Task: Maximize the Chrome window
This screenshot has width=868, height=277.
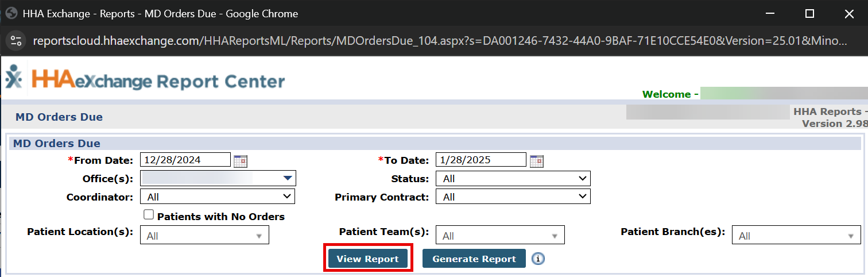Action: pos(809,13)
